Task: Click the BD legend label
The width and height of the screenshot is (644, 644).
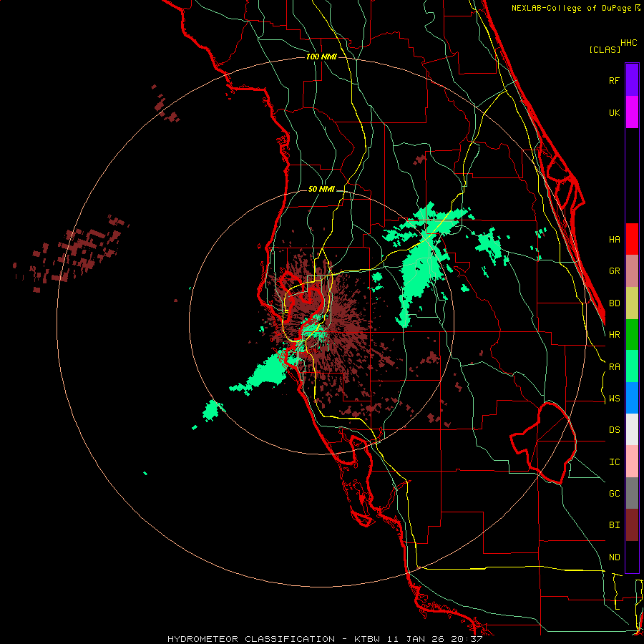Action: pos(614,303)
